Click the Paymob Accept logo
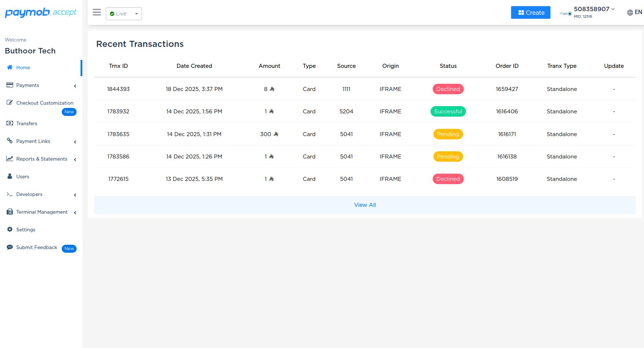The width and height of the screenshot is (644, 348). pos(41,13)
